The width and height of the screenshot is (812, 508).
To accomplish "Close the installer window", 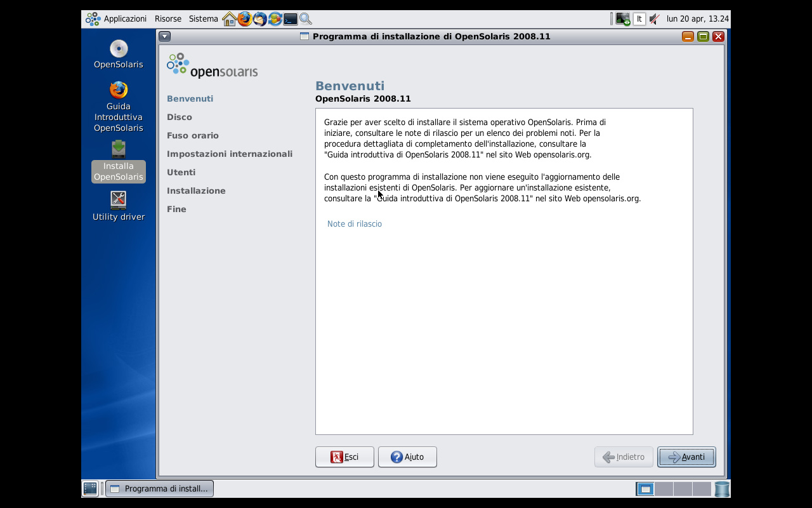I will pos(718,36).
